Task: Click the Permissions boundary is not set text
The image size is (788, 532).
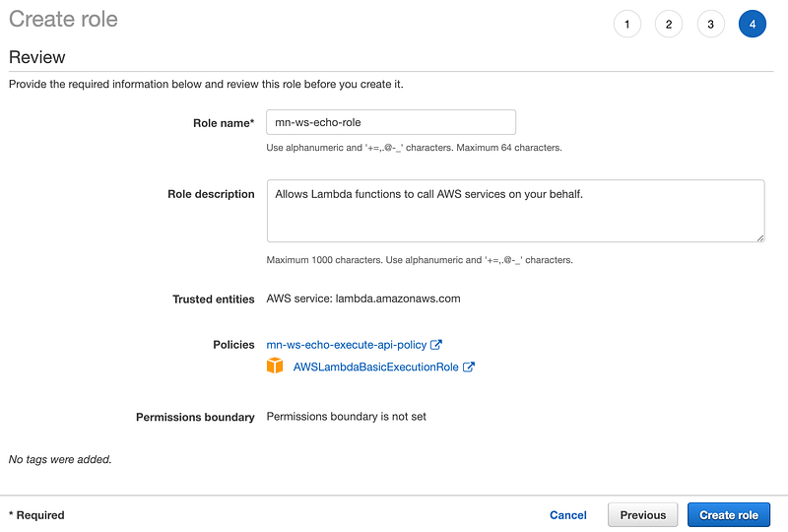Action: click(x=347, y=417)
